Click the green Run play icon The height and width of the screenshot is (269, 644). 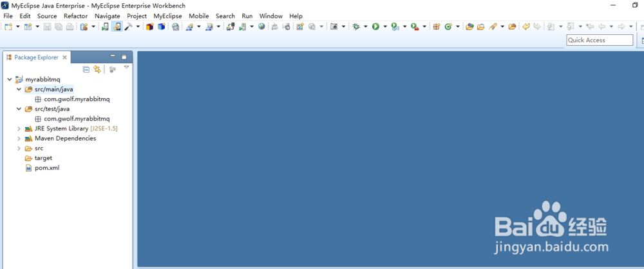point(375,26)
